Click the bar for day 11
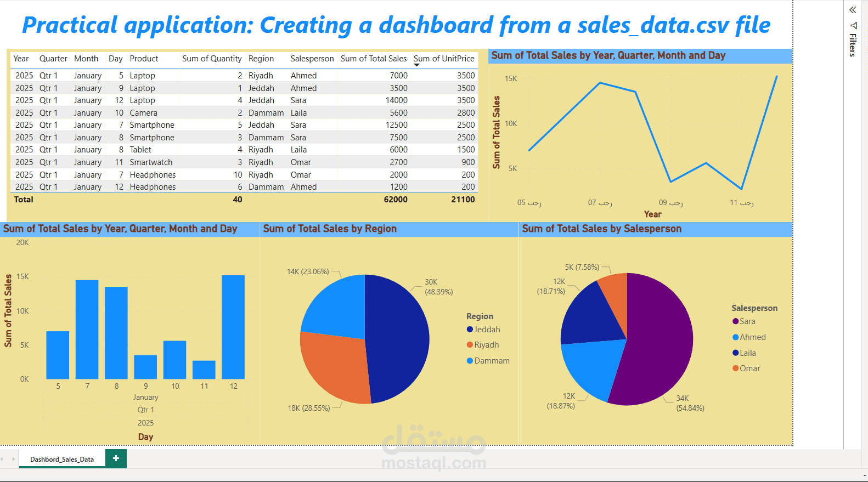 [x=204, y=370]
